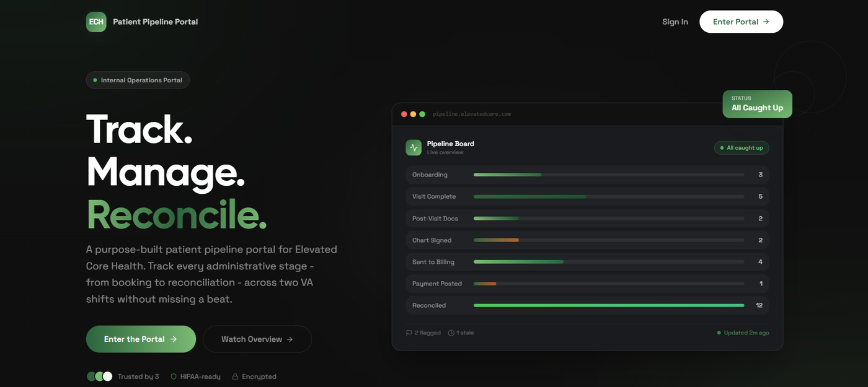Open the Sign In link
This screenshot has height=387, width=868.
pyautogui.click(x=675, y=22)
